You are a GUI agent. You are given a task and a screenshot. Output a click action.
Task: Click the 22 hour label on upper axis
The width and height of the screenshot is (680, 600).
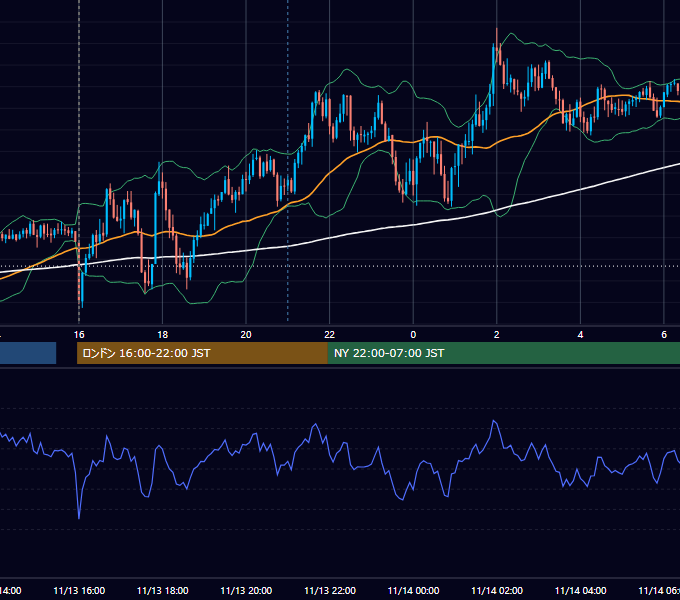point(330,334)
